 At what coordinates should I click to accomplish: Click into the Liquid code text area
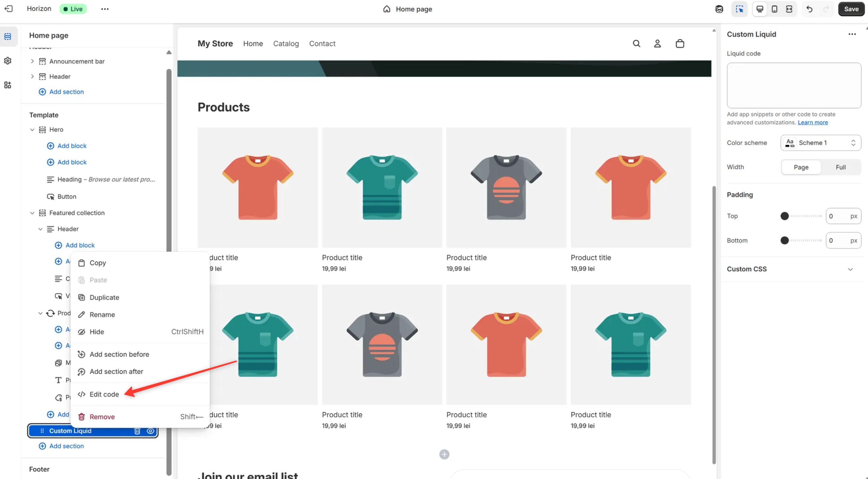[794, 85]
